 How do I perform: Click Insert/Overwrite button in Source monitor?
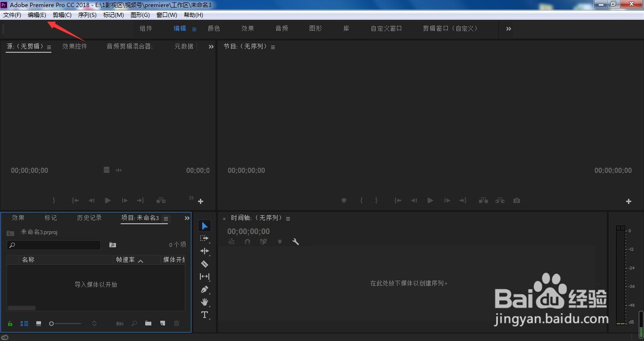click(161, 201)
